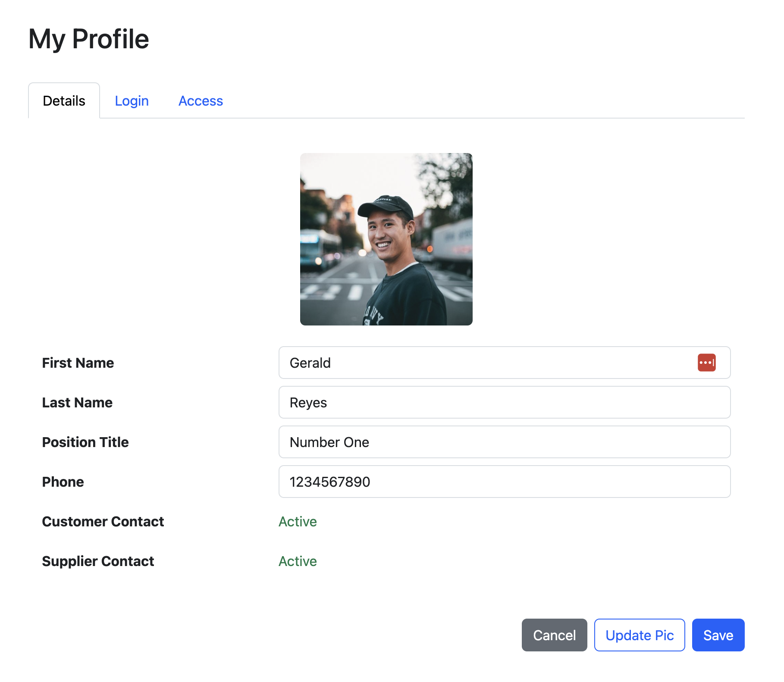
Task: Click the red password manager icon
Action: click(x=706, y=363)
